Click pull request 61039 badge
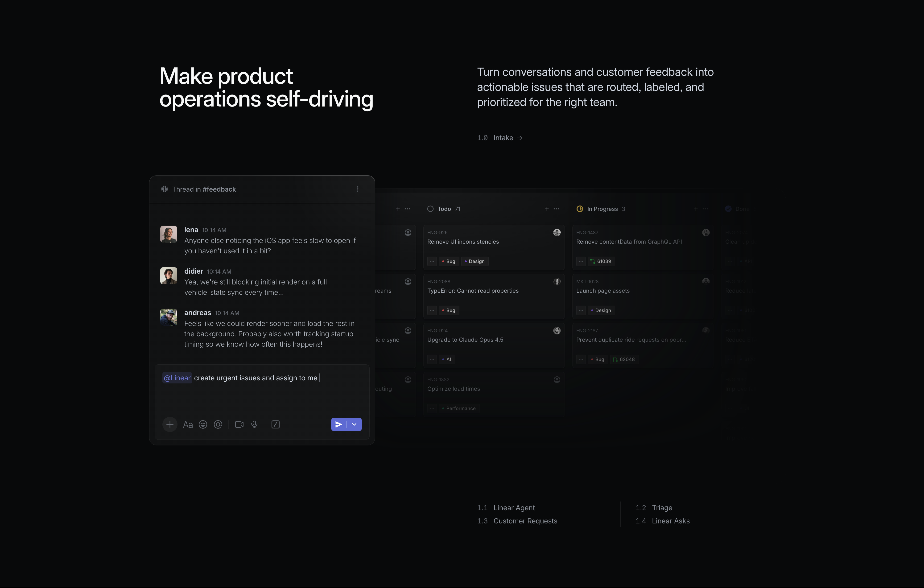The image size is (924, 588). [601, 261]
